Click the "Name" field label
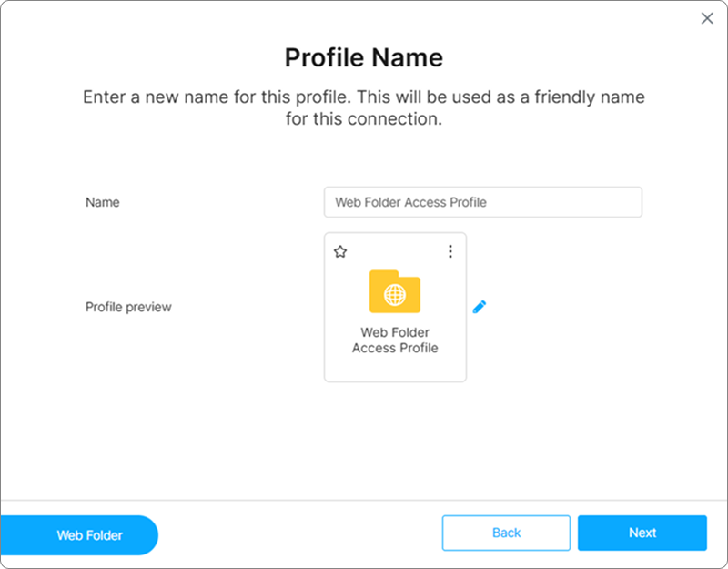 pos(102,202)
